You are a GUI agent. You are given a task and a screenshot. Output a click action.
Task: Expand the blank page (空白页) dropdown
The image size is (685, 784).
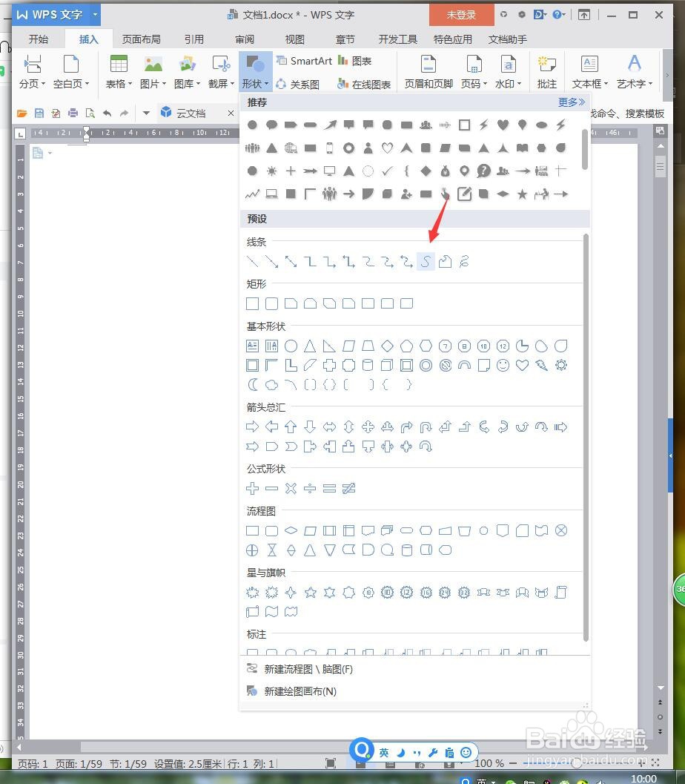click(x=71, y=73)
